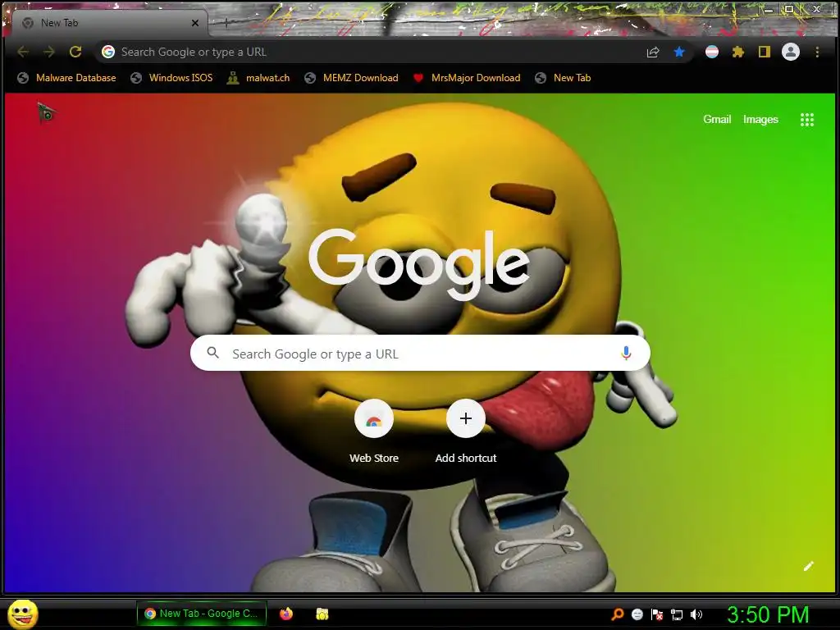This screenshot has height=630, width=840.
Task: Open the MEMZ Download bookmark
Action: point(351,78)
